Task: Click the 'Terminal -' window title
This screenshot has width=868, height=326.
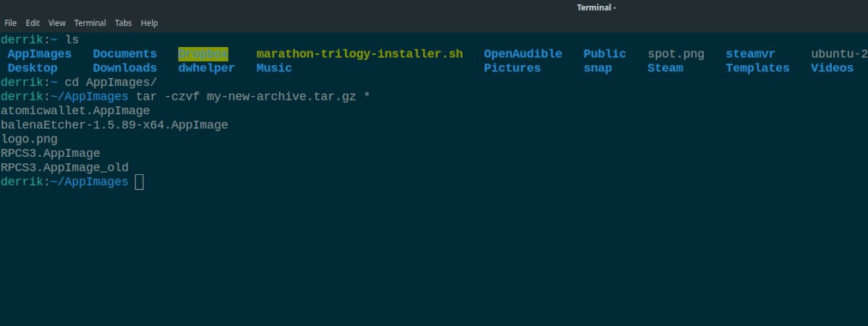Action: click(596, 8)
